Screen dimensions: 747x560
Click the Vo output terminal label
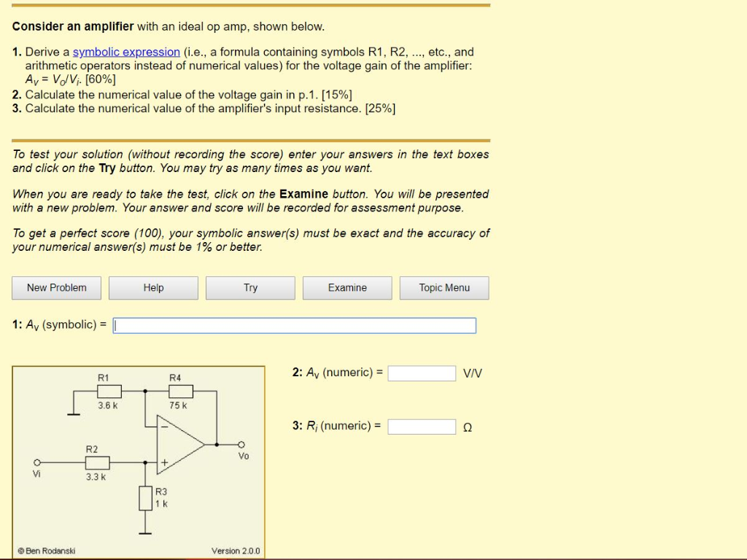pos(244,456)
